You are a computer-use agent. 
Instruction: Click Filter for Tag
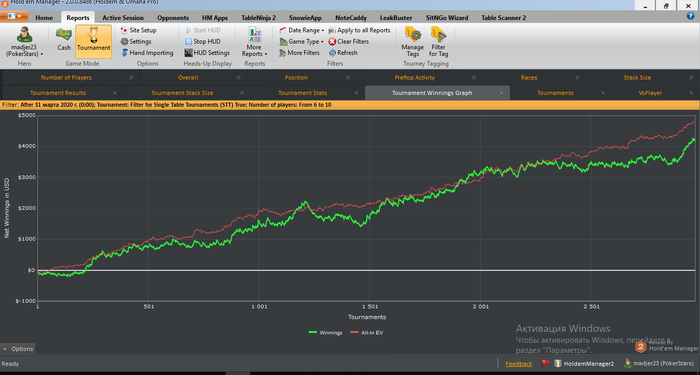click(x=438, y=42)
